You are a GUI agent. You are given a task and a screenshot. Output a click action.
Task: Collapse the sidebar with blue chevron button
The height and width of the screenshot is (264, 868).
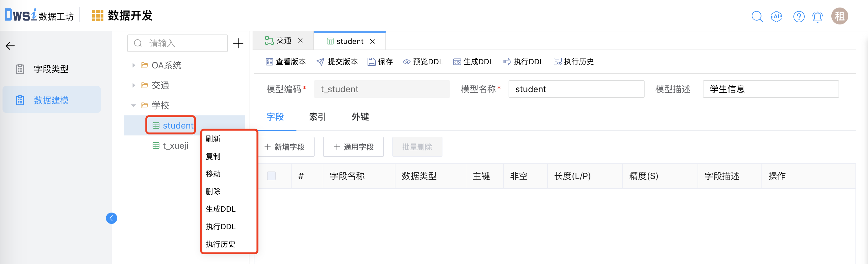112,218
